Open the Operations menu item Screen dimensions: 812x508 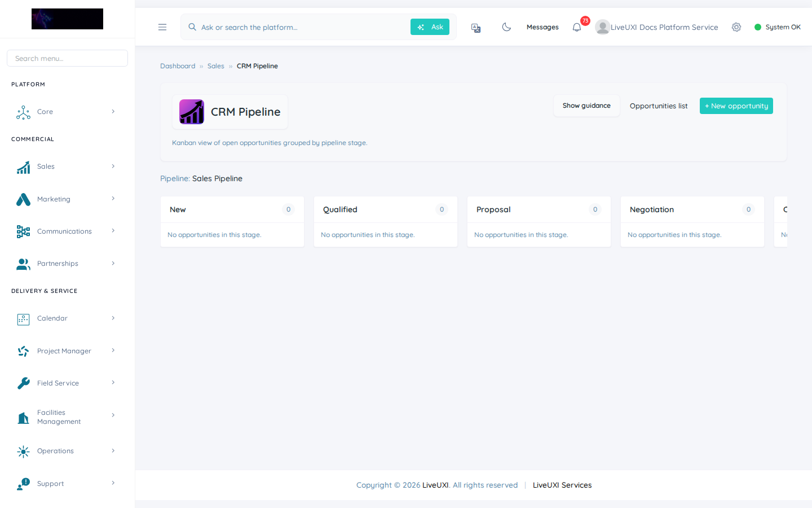coord(67,451)
